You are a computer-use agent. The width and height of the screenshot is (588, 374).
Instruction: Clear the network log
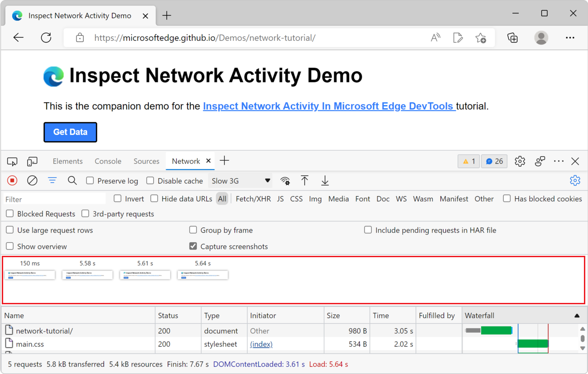click(32, 181)
